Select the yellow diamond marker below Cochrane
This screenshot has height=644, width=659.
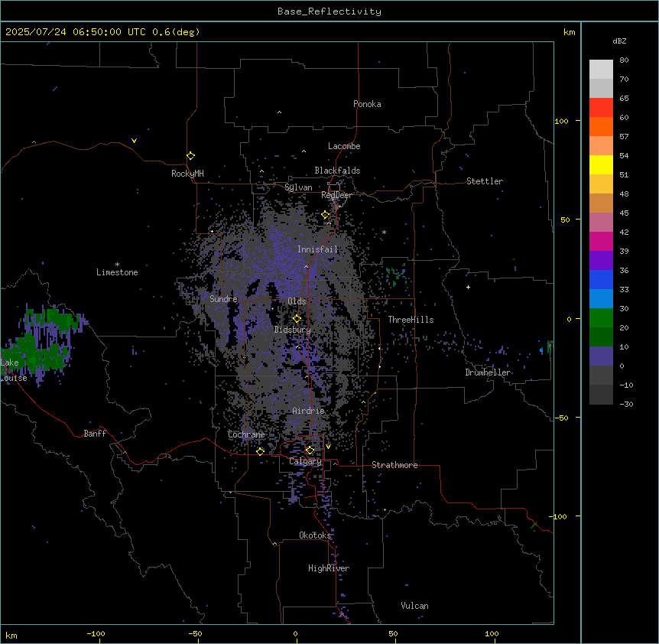(261, 451)
